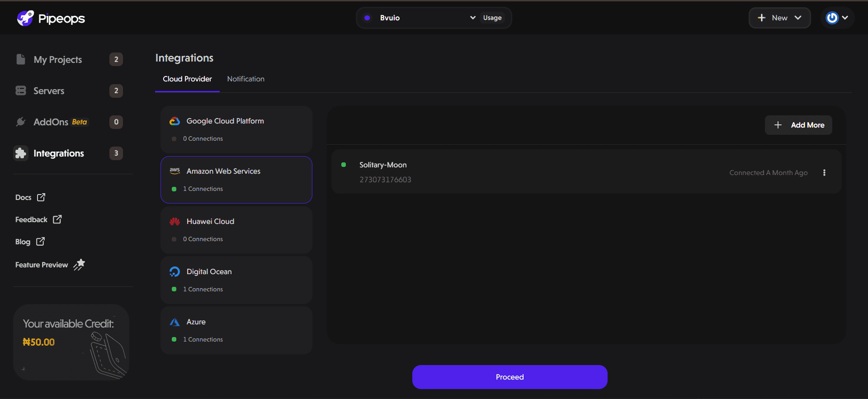The height and width of the screenshot is (399, 868).
Task: Click the Usage button
Action: tap(492, 18)
